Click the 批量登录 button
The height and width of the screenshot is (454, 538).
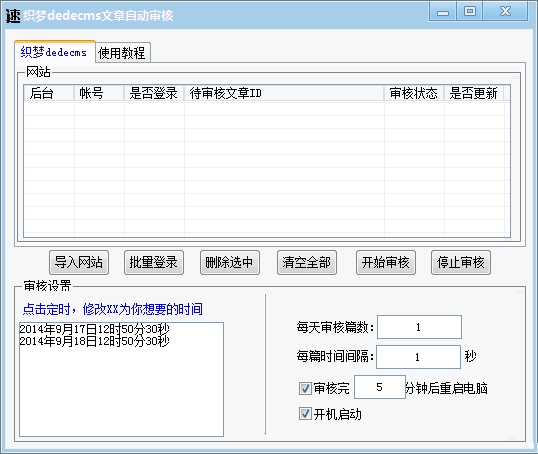coord(154,263)
